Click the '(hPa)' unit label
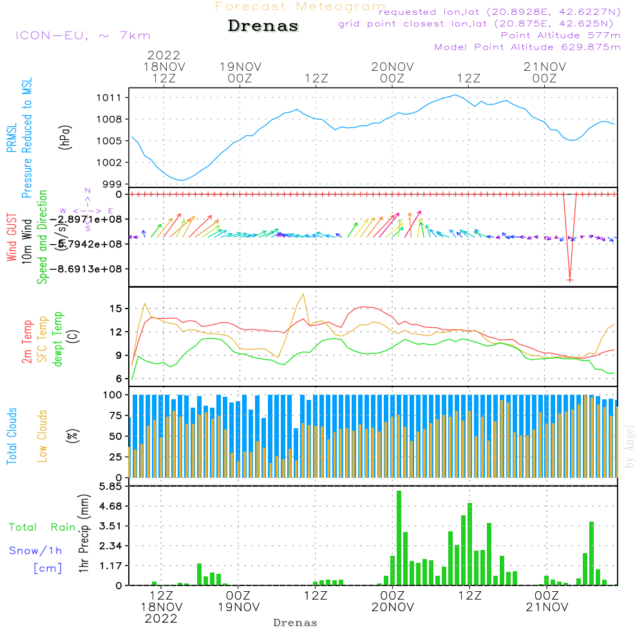 tap(65, 137)
